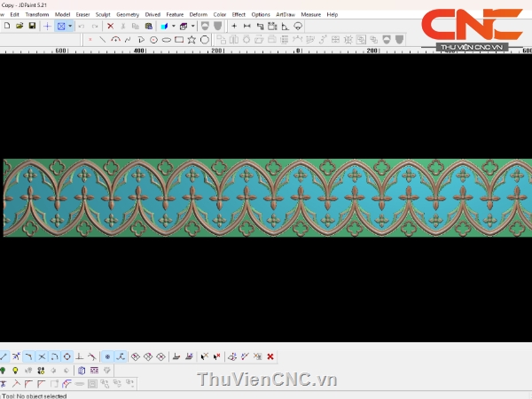Click the Open folder icon
532x399 pixels.
pyautogui.click(x=20, y=27)
